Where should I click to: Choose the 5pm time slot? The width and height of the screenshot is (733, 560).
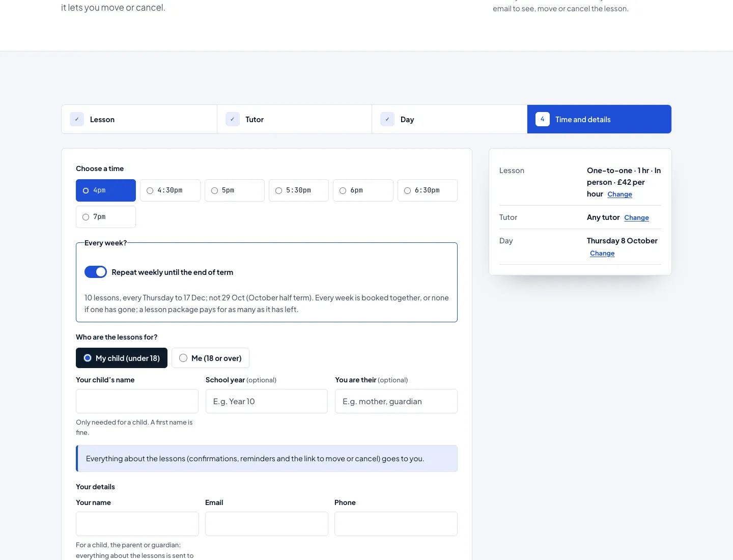[235, 190]
